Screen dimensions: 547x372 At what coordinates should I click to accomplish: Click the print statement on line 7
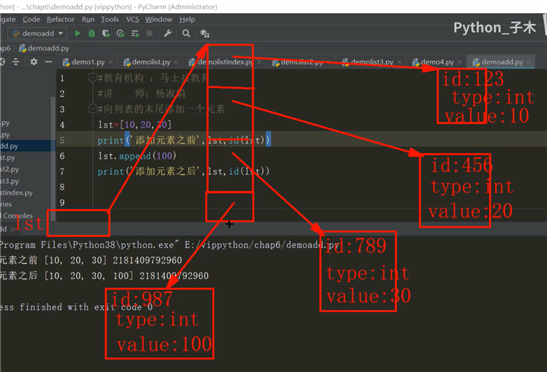[x=183, y=172]
